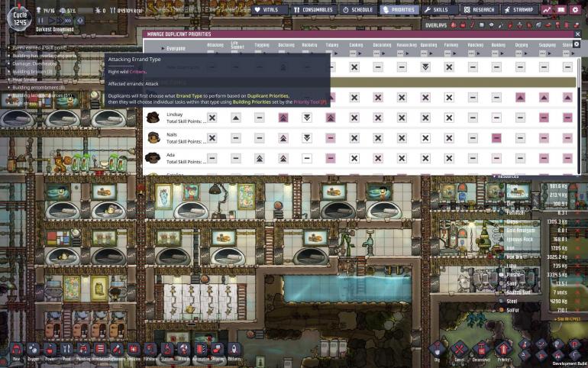Change Lindsay's Life Support priority
Viewport: 588px width, 368px height.
click(x=235, y=118)
